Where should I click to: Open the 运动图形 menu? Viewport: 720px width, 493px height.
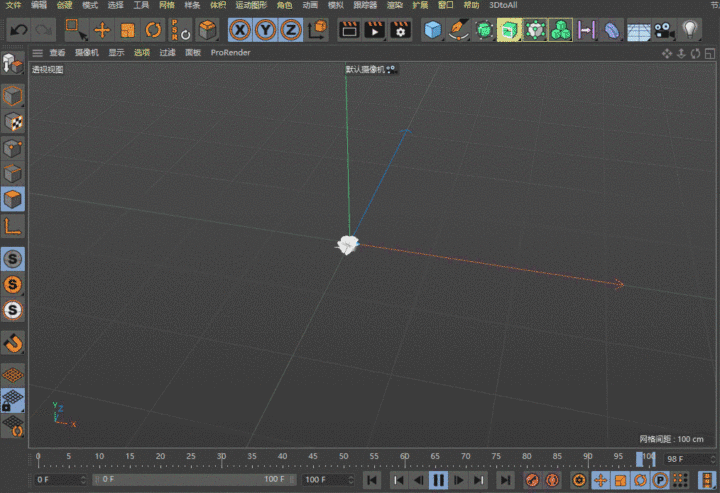coord(251,5)
